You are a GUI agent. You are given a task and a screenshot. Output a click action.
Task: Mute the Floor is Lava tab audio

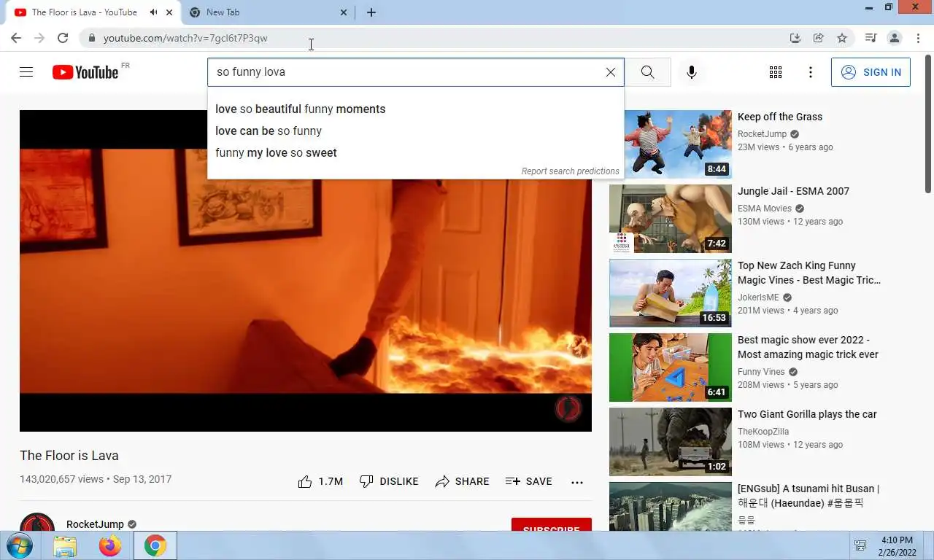[x=153, y=12]
